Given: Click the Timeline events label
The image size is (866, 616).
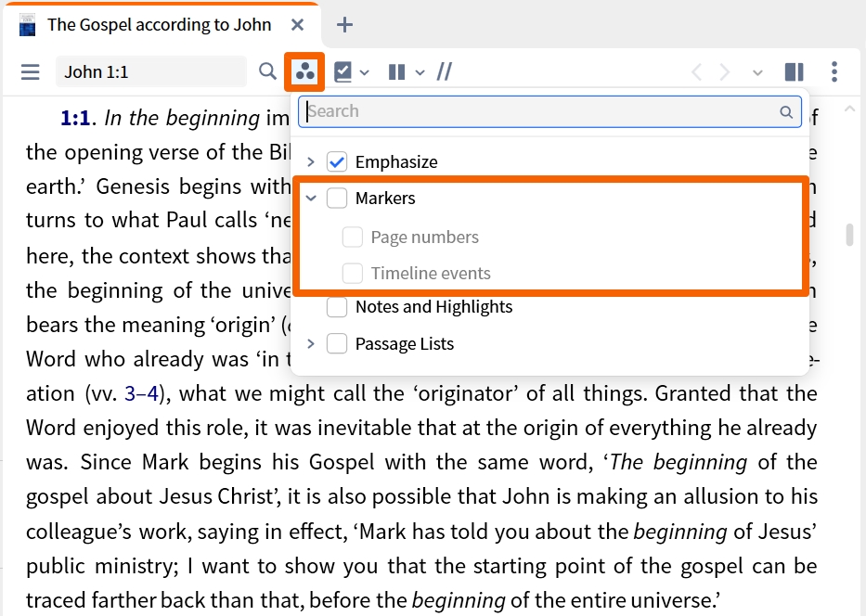Looking at the screenshot, I should coord(431,273).
